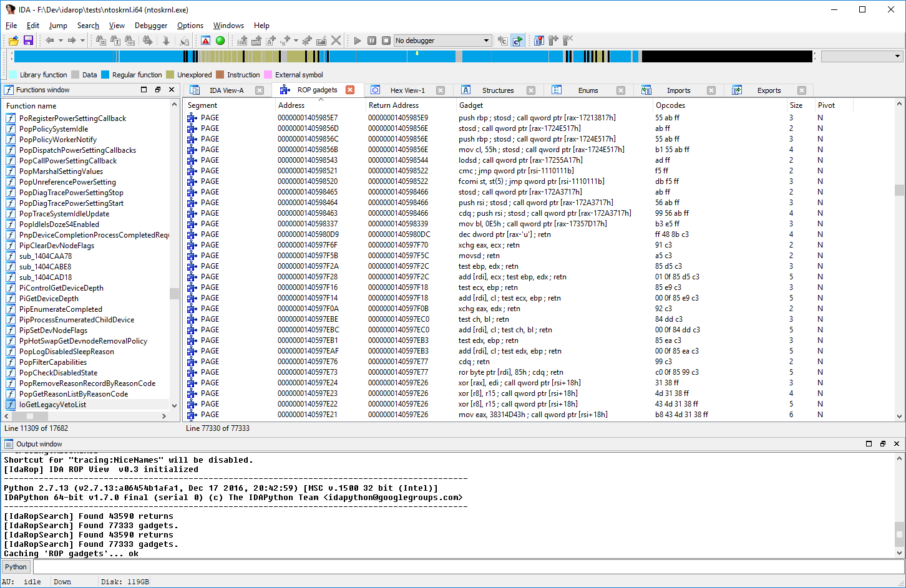Sort by the Opcodes column header
Viewport: 906px width, 588px height.
point(720,105)
